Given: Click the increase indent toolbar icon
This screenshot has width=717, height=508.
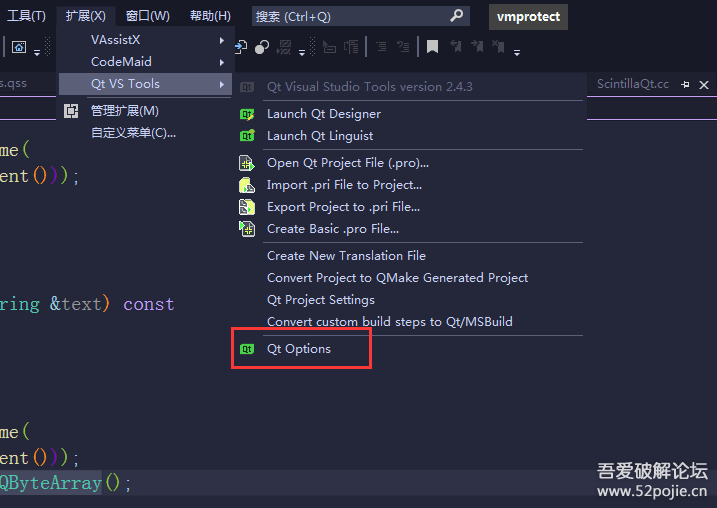Looking at the screenshot, I should (403, 47).
